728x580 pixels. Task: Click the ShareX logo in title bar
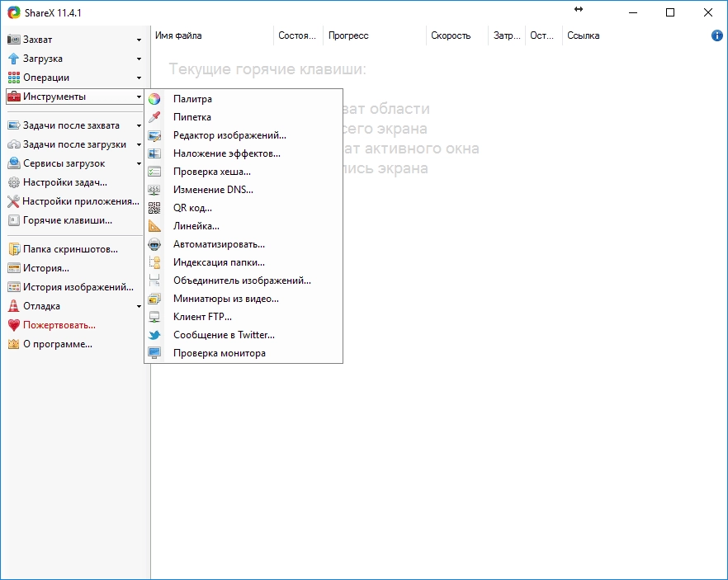tap(14, 12)
